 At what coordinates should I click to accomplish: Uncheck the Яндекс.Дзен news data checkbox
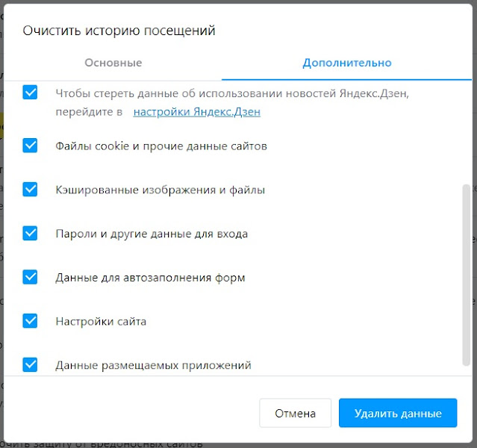(x=30, y=93)
